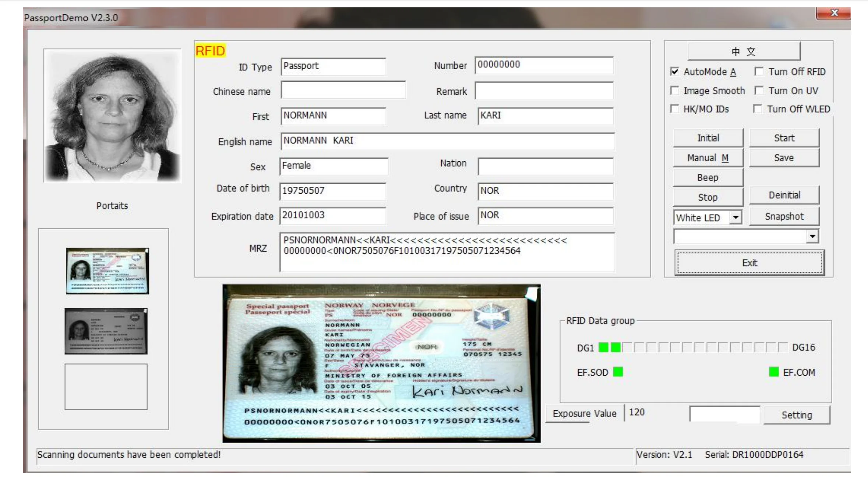
Task: Click the large scanned passport image
Action: [x=381, y=363]
